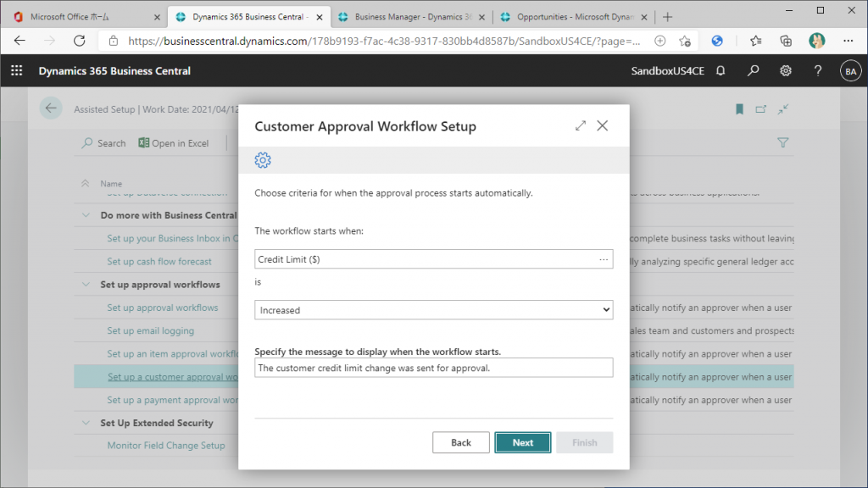Open the Set up approval workflows link
The image size is (868, 488).
click(x=163, y=308)
